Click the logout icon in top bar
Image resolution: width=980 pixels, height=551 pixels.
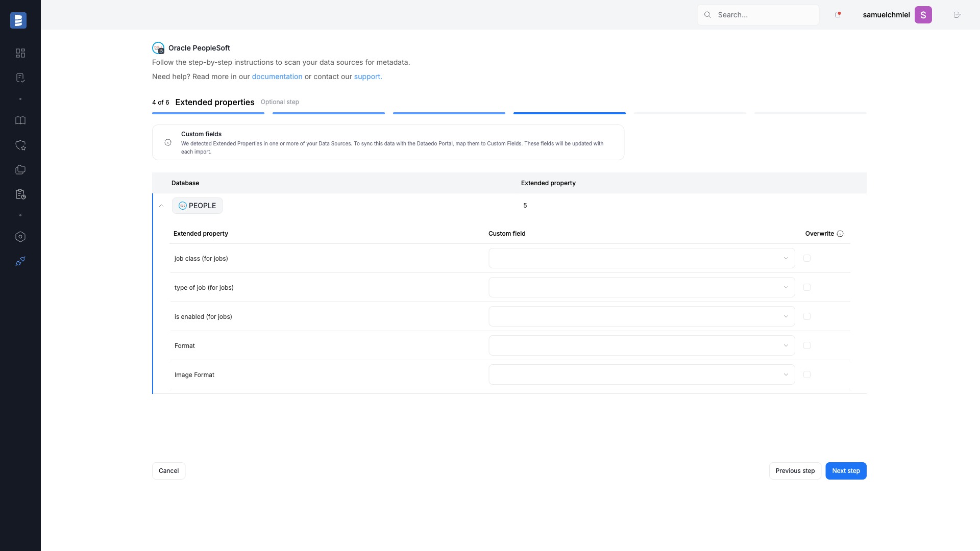click(x=957, y=15)
